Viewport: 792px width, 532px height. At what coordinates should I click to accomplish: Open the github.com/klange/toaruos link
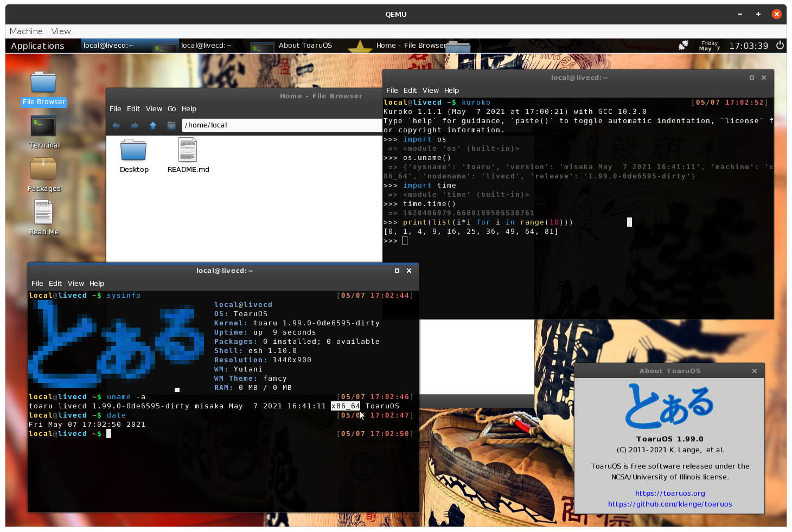pos(669,504)
